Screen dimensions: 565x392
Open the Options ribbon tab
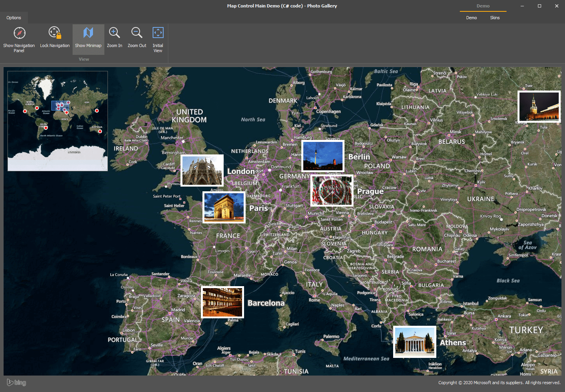tap(14, 18)
